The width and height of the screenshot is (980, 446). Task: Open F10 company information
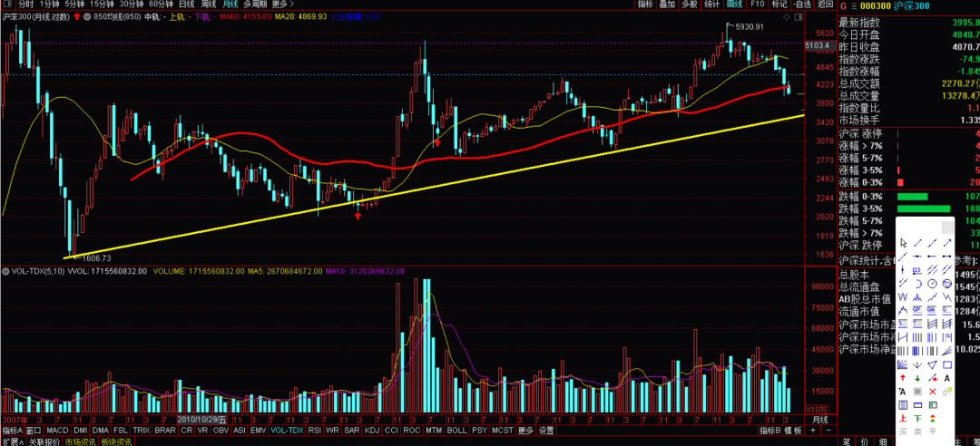(758, 5)
